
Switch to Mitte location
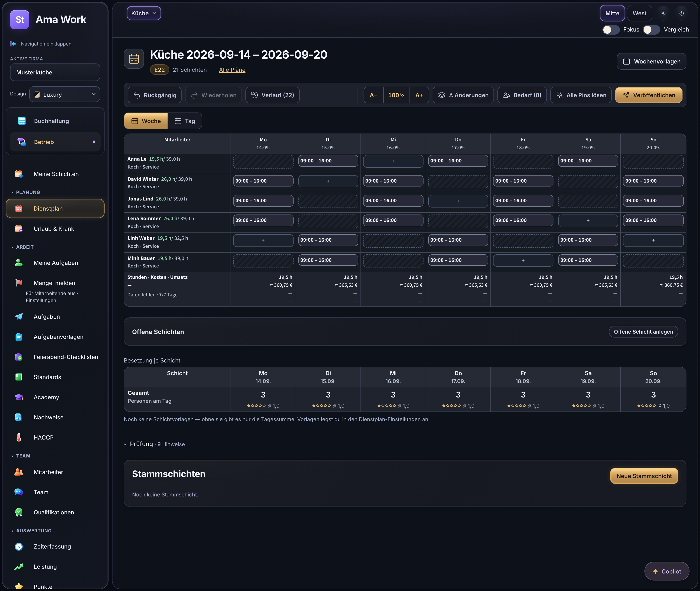[x=612, y=13]
